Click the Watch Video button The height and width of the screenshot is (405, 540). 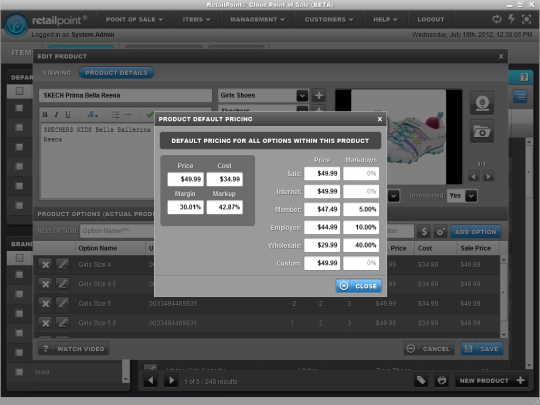(73, 349)
